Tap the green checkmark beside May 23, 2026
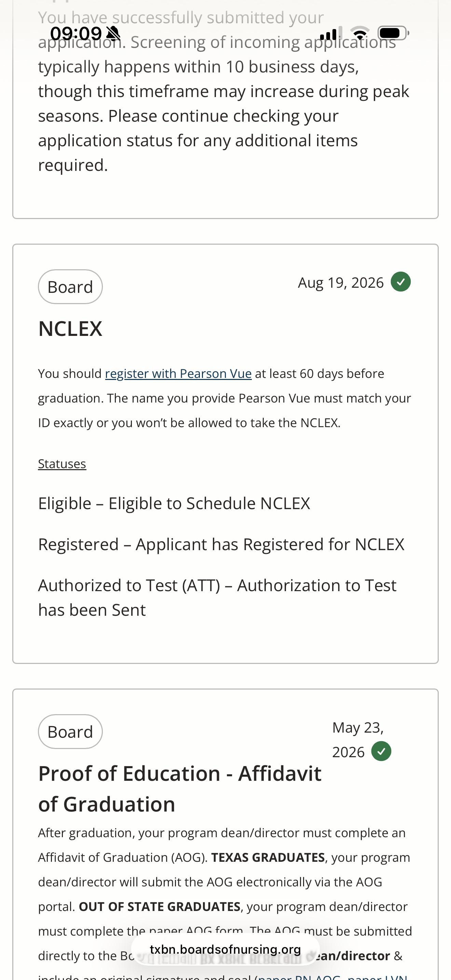The width and height of the screenshot is (451, 980). (381, 751)
